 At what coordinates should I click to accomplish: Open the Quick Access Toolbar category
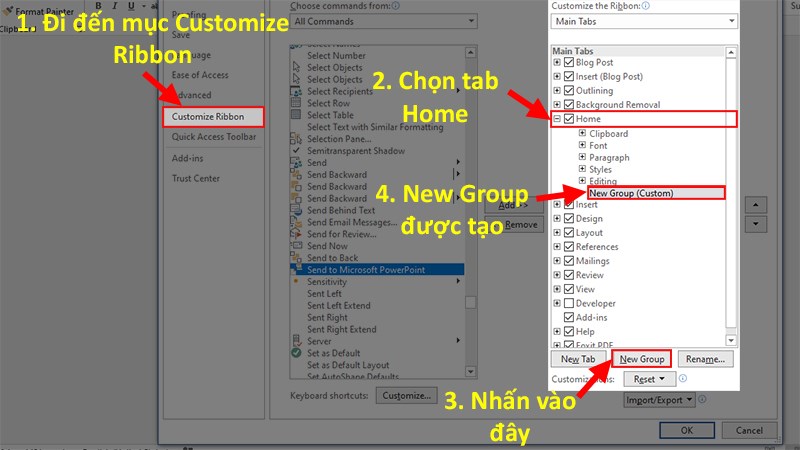214,137
